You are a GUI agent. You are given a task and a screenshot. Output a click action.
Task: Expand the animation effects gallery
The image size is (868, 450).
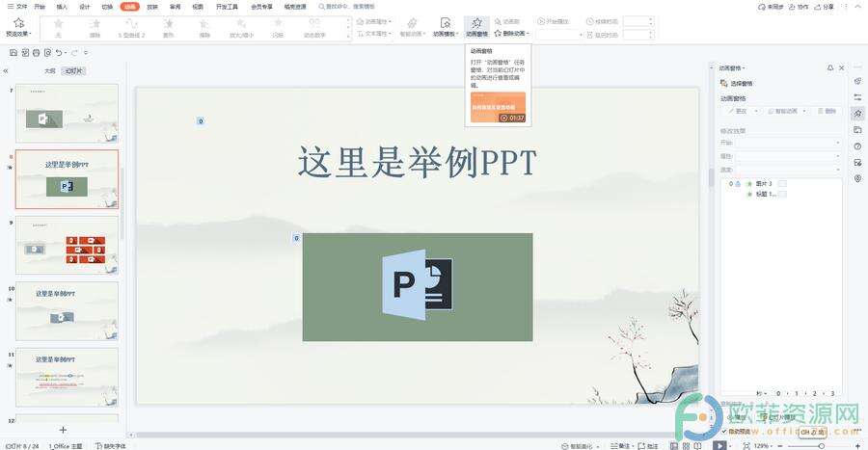(x=348, y=36)
